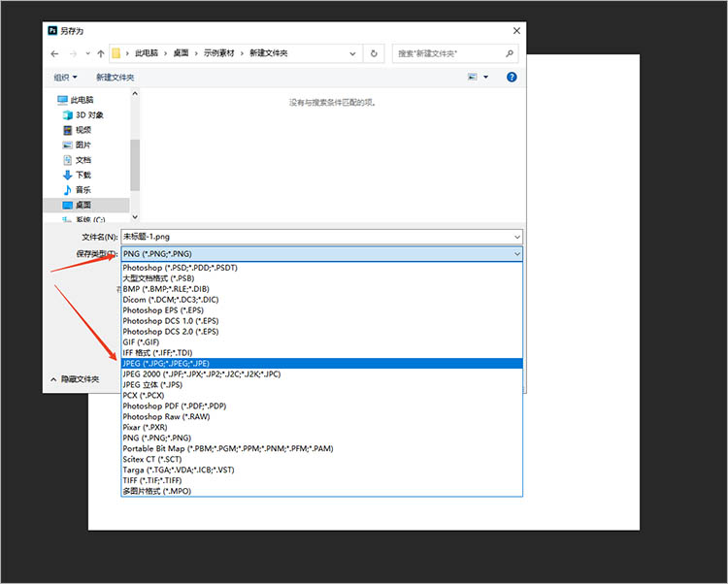Click 桌面 in breadcrumb path
Screen dimensions: 728x584
click(181, 53)
